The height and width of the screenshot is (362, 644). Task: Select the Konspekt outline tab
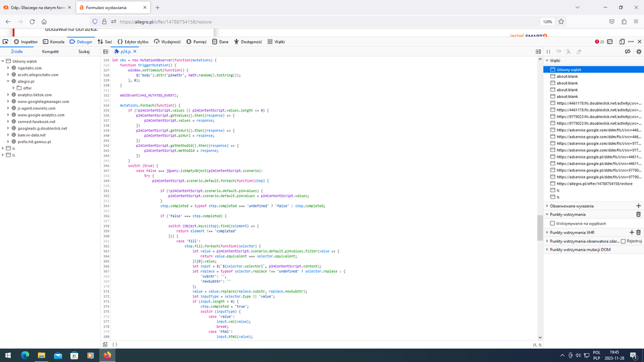50,52
